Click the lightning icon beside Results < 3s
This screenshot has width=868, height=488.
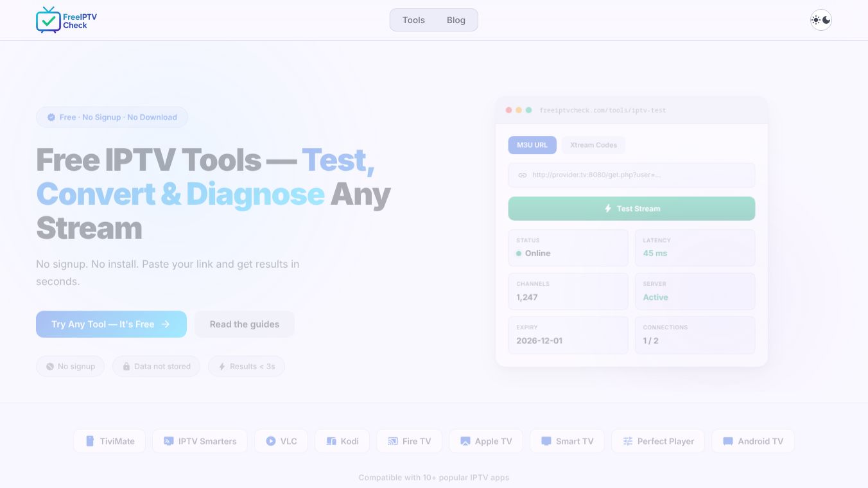222,367
